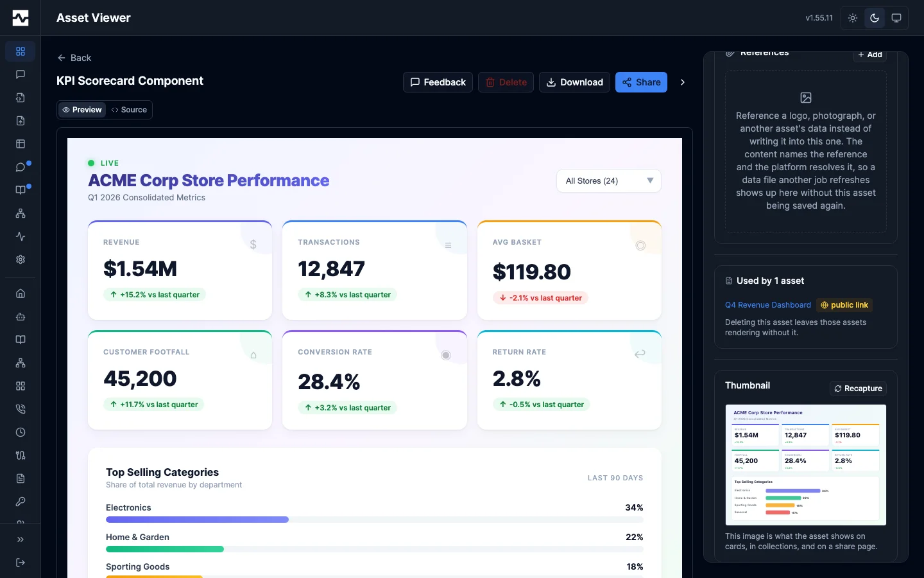This screenshot has width=924, height=578.
Task: Click the Revenue $1.54M value
Action: 141,269
